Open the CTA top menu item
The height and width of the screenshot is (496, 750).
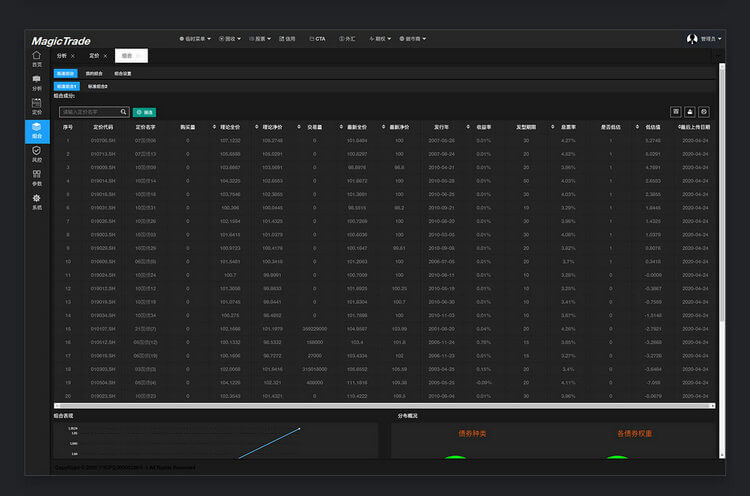click(x=318, y=39)
